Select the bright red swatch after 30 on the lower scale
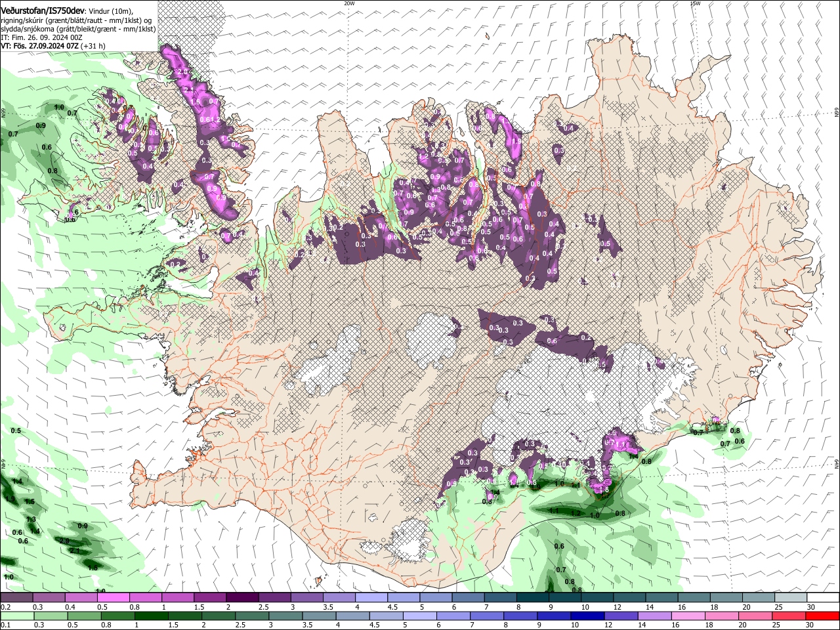 point(823,616)
